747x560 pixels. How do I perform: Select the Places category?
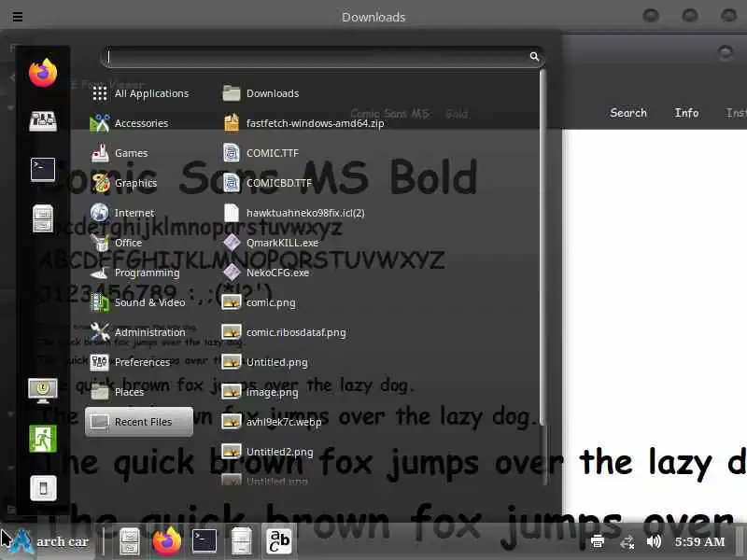click(139, 392)
